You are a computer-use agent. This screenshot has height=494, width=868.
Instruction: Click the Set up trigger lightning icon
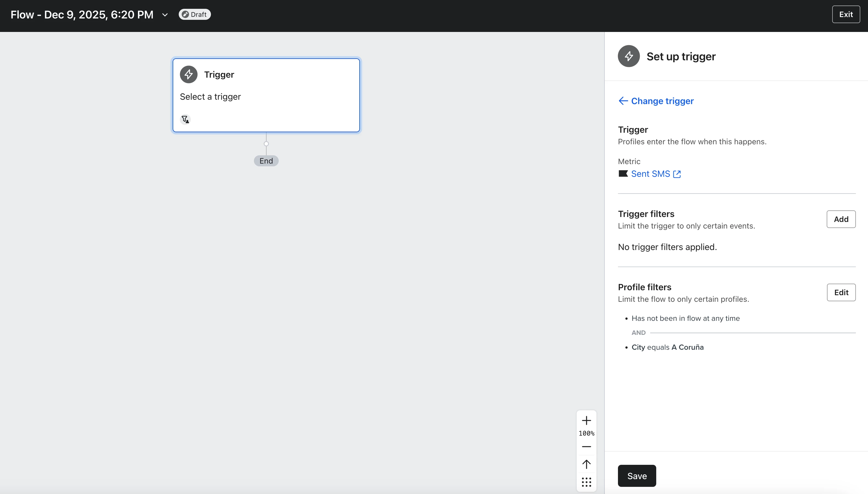click(628, 56)
